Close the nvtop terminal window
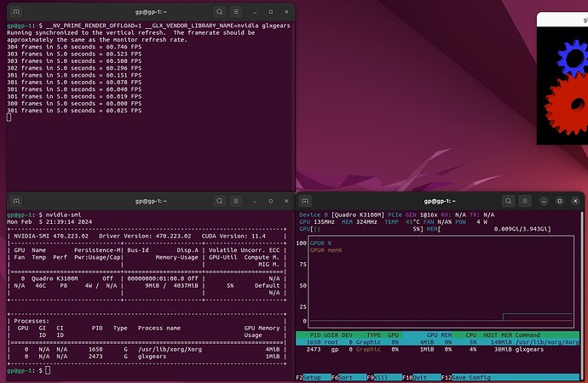This screenshot has height=383, width=588. coord(575,201)
